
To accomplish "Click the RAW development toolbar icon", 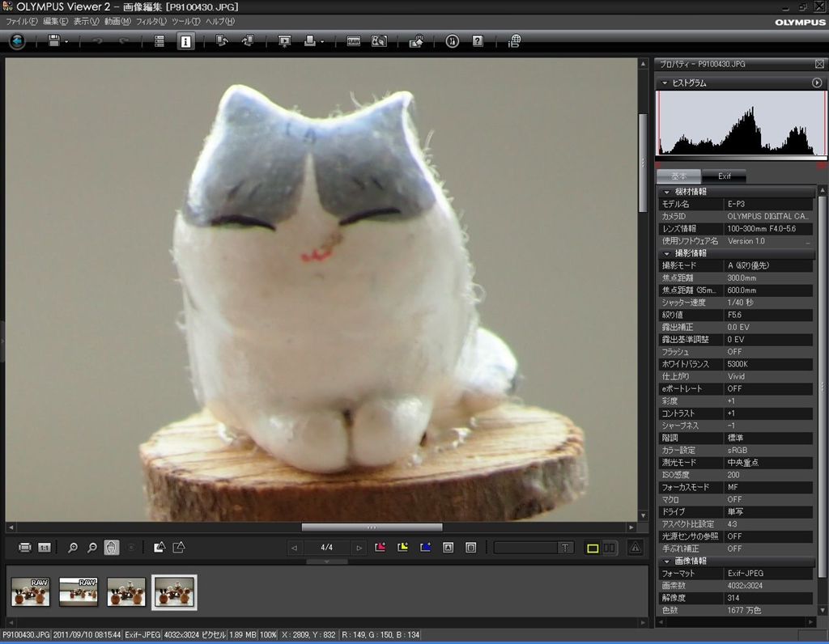I will click(354, 41).
